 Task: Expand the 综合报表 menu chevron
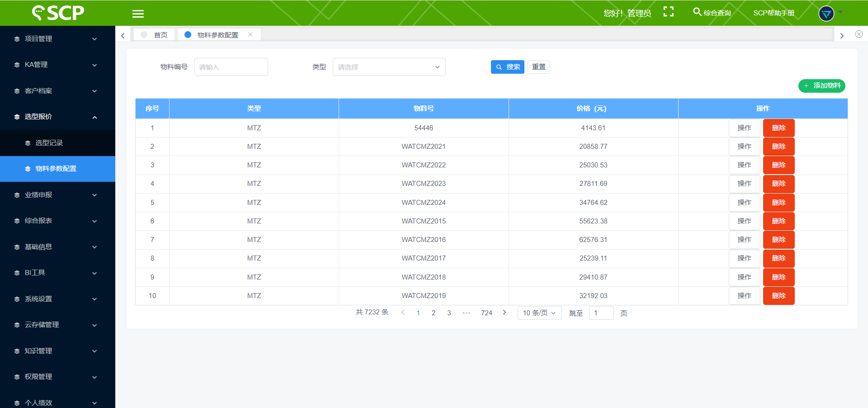[94, 221]
